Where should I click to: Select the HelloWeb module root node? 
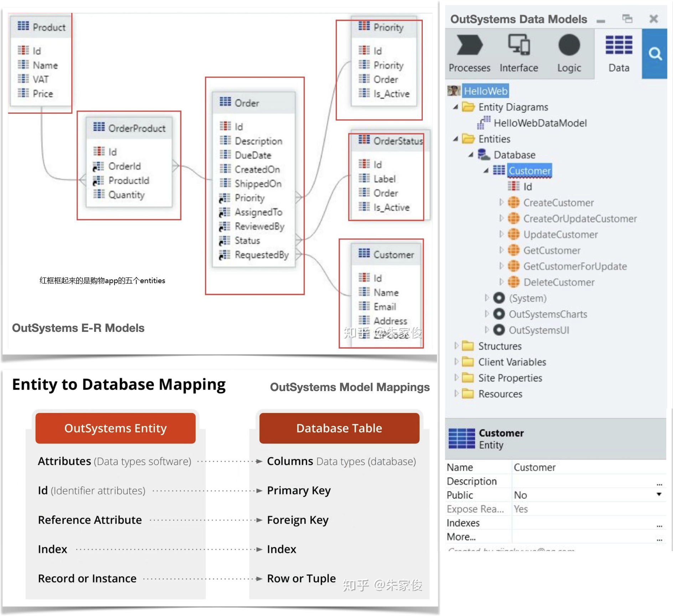click(x=485, y=91)
